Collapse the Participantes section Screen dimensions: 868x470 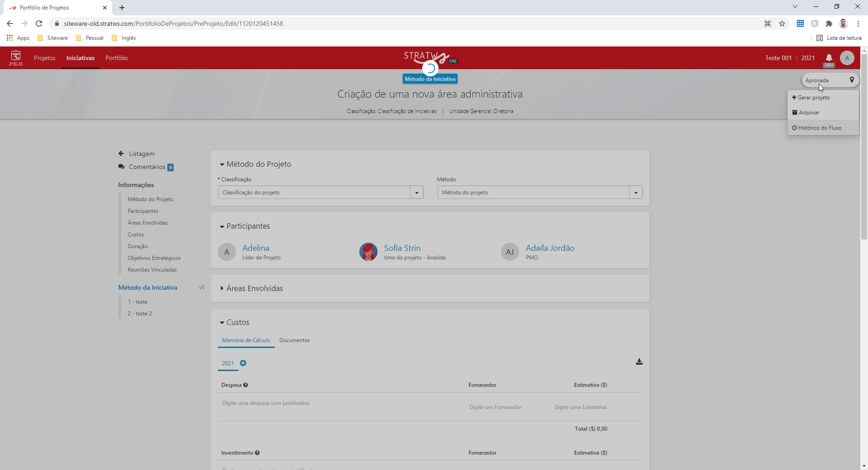coord(222,226)
